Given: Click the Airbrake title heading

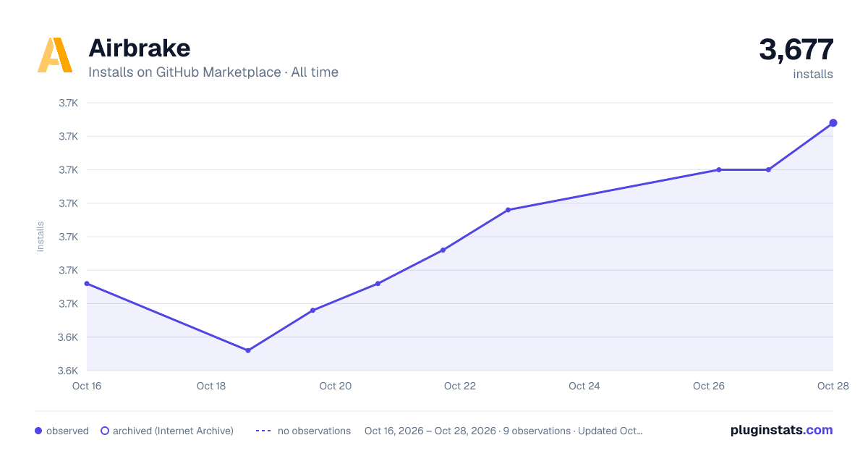Looking at the screenshot, I should point(139,48).
